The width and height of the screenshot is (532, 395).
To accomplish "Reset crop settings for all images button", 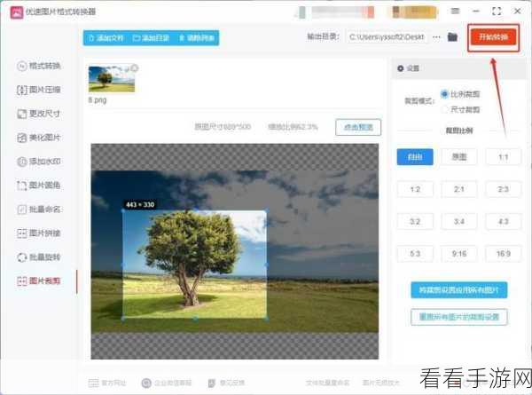I will click(459, 317).
